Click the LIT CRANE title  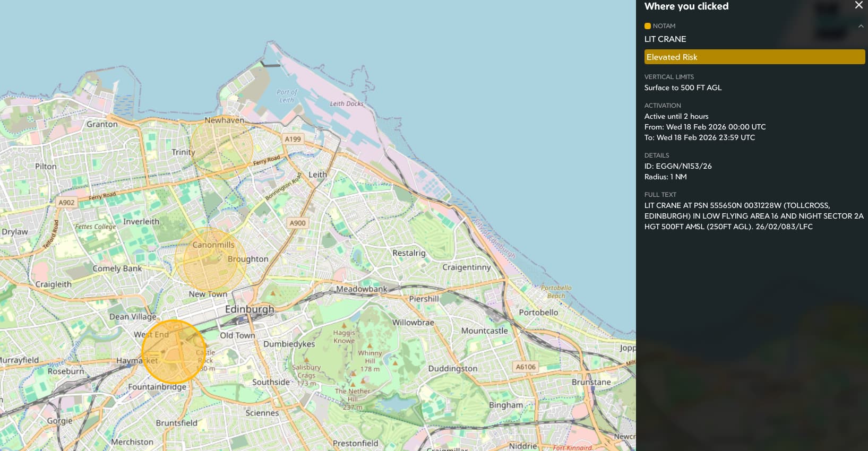(665, 39)
